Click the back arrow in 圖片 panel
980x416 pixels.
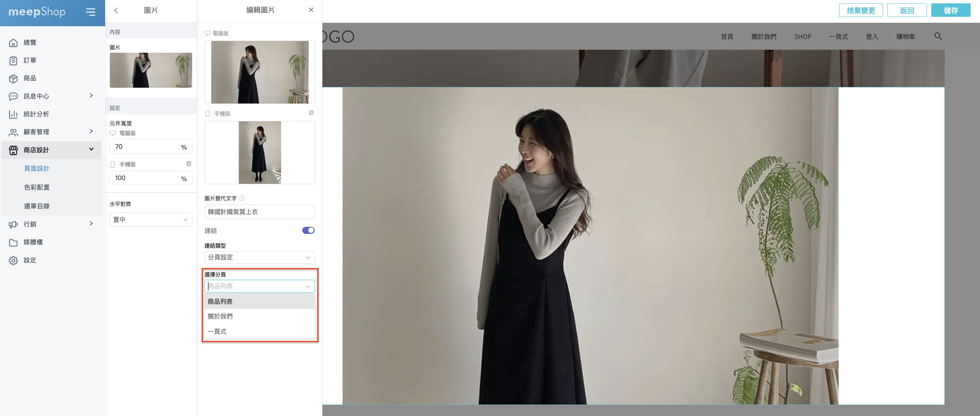pos(116,10)
